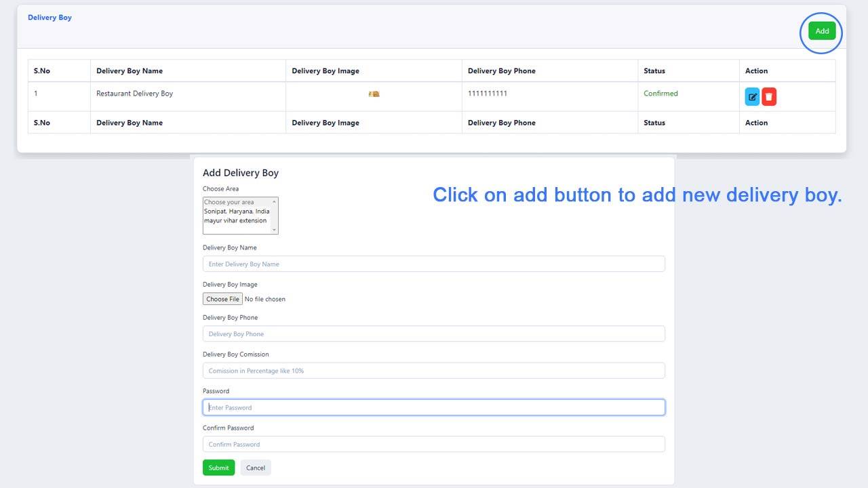Focus the Confirm Password field
Image resolution: width=868 pixels, height=488 pixels.
point(433,445)
